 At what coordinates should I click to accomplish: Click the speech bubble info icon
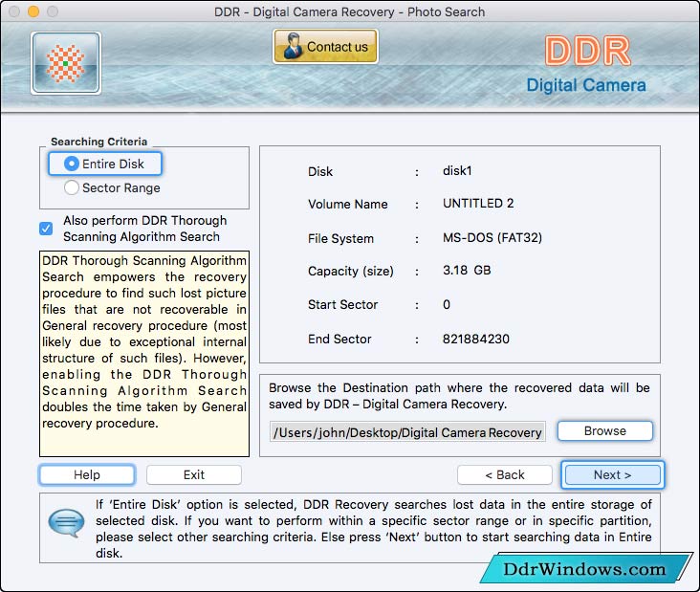66,522
